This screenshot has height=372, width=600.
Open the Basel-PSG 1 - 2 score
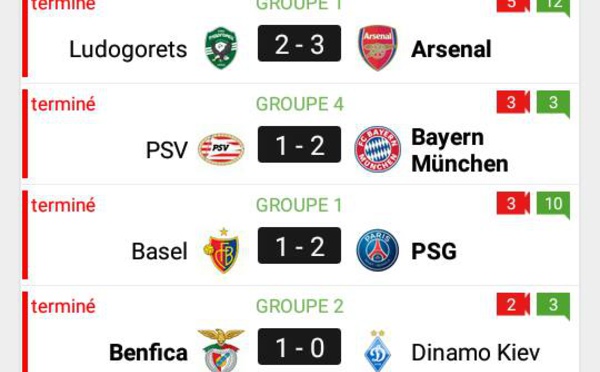299,245
